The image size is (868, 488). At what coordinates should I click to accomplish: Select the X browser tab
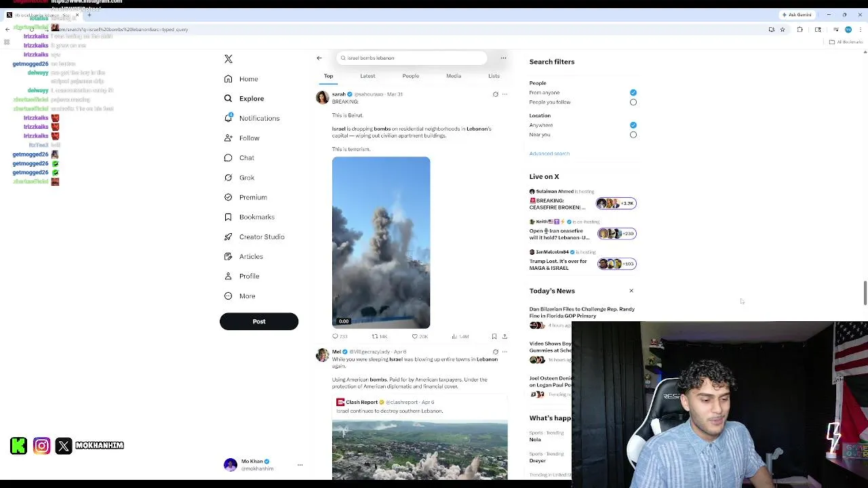pyautogui.click(x=42, y=15)
